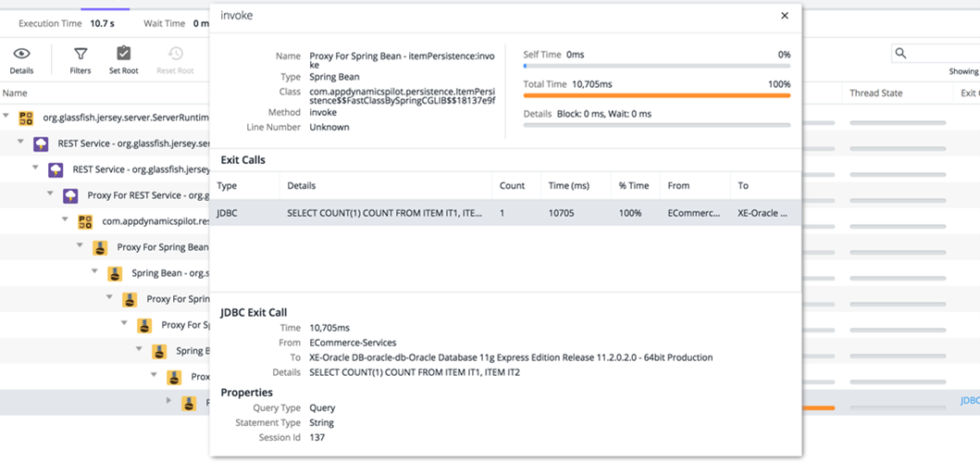Select icon of Proxy For REST Service row

click(70, 195)
